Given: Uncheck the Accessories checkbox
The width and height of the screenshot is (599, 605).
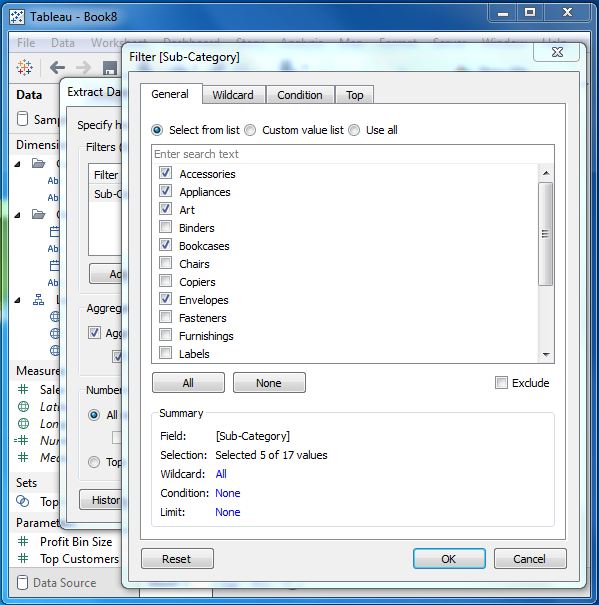Looking at the screenshot, I should [x=166, y=173].
